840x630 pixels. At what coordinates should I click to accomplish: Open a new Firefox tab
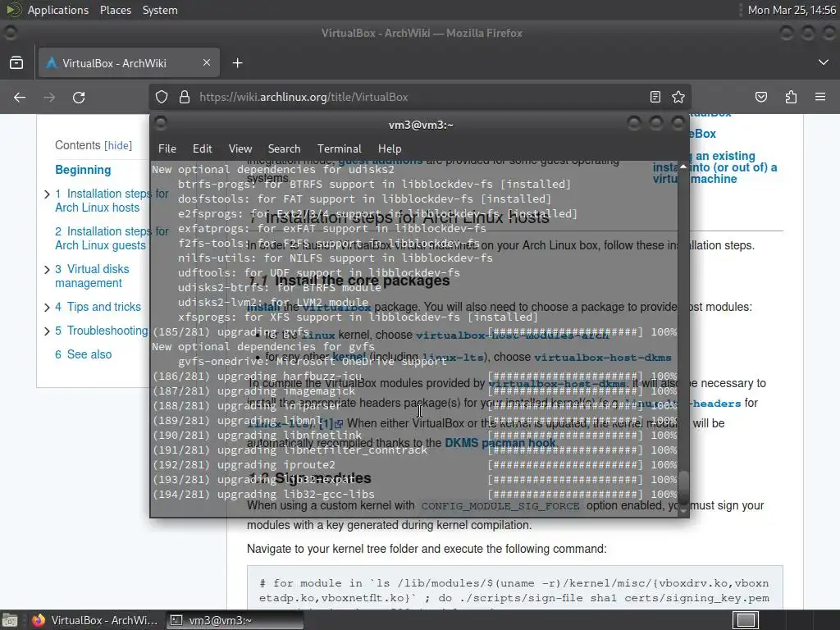pyautogui.click(x=237, y=63)
